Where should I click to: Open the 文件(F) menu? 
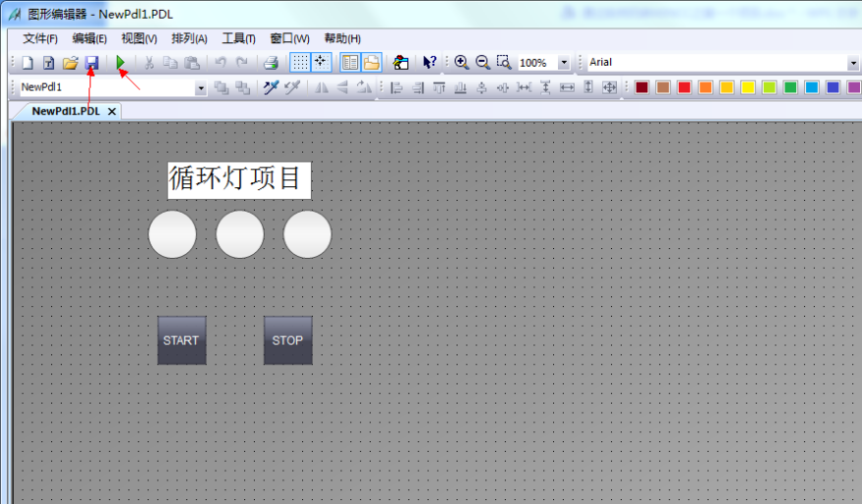(x=40, y=38)
